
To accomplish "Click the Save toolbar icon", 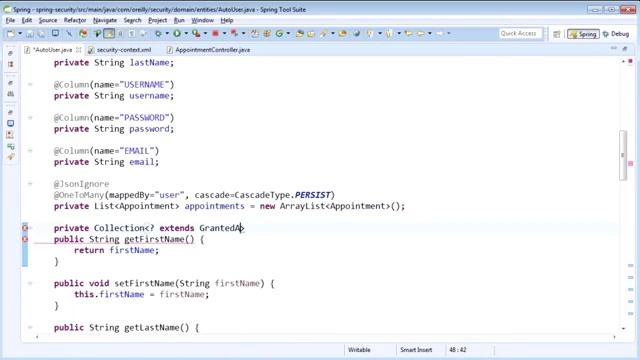I will tap(30, 34).
